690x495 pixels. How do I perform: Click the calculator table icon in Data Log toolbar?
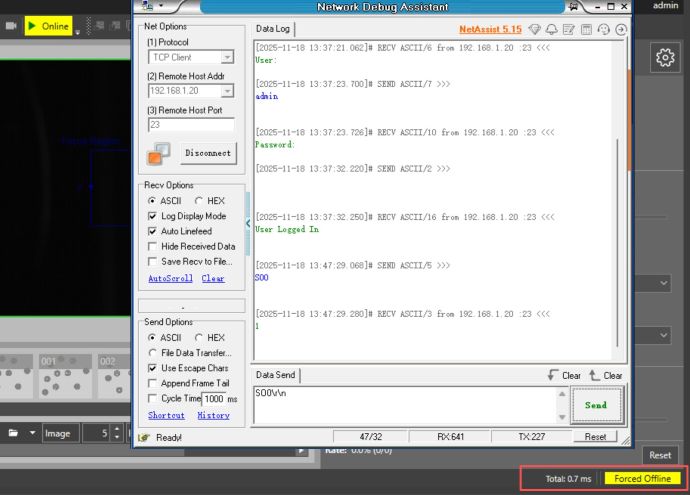tap(586, 29)
